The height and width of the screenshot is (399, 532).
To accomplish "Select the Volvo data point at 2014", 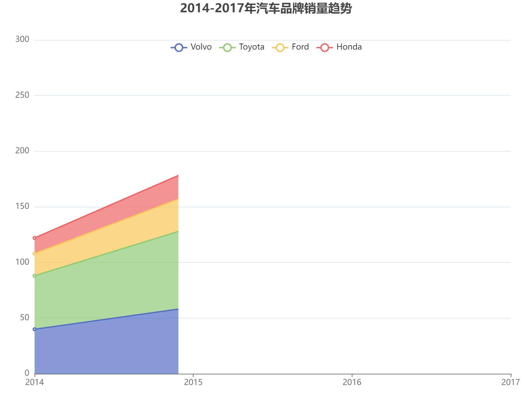I will pos(35,329).
